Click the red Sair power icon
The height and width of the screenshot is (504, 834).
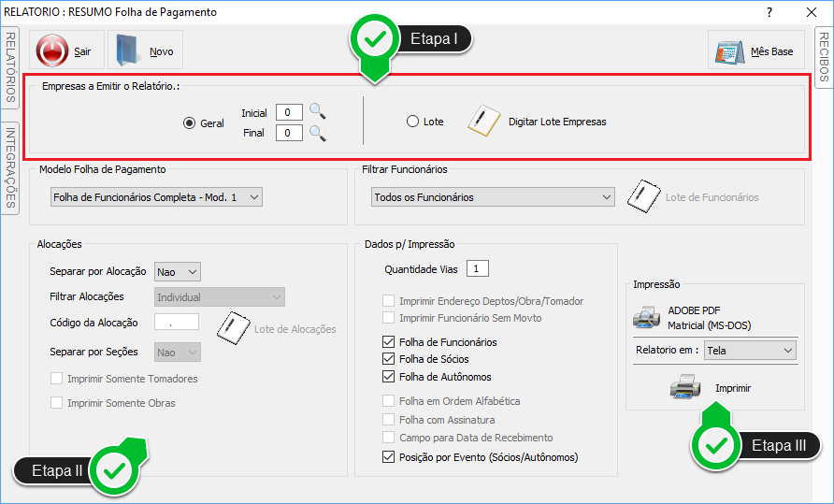point(53,51)
